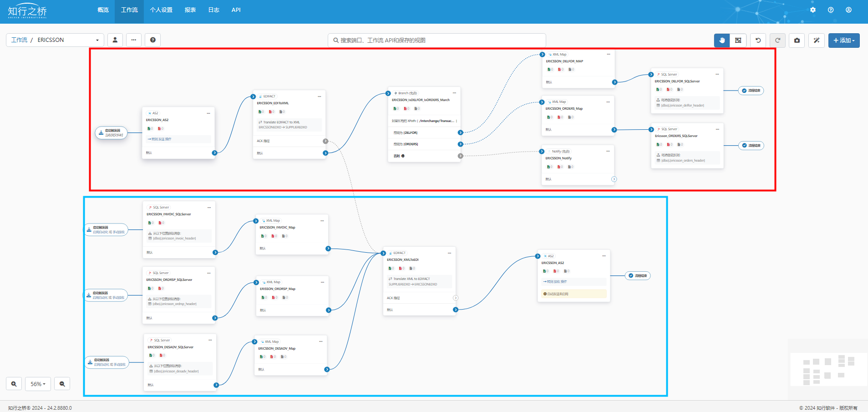This screenshot has height=412, width=868.
Task: Undo the last workflow change
Action: (758, 41)
